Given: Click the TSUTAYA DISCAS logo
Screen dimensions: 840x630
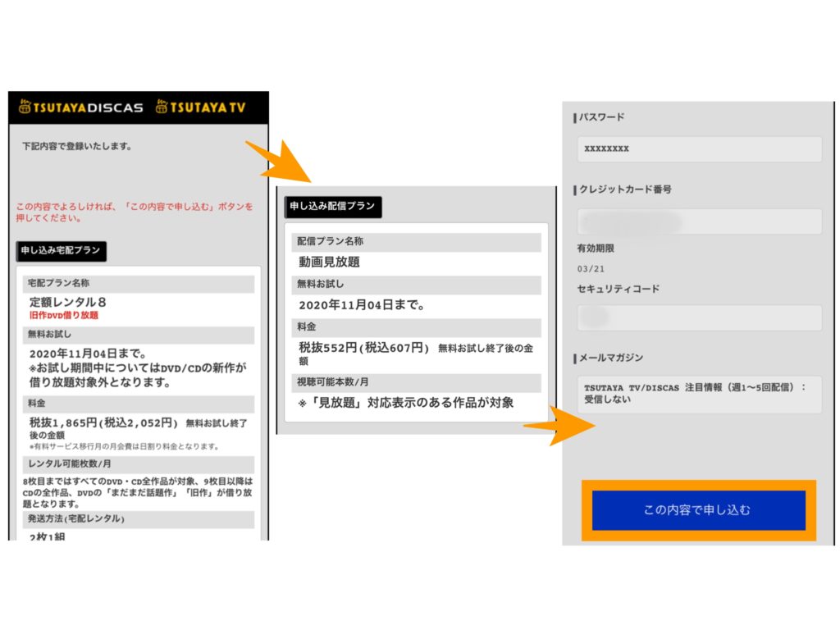Looking at the screenshot, I should tap(81, 107).
